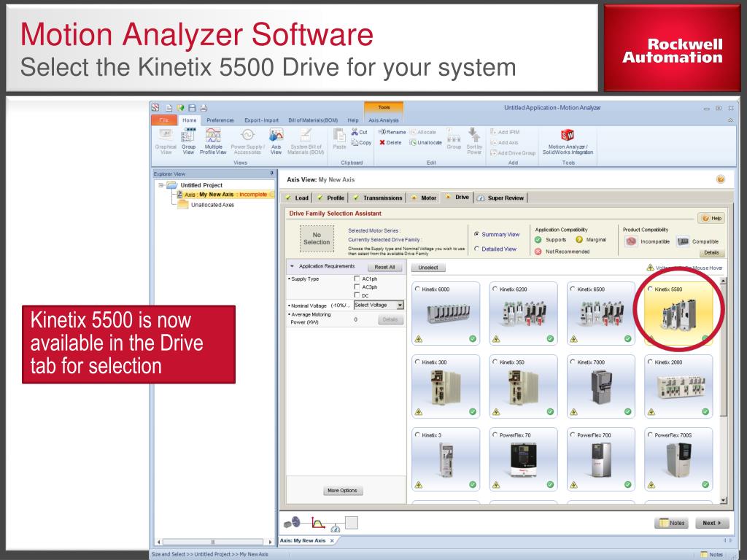747x560 pixels.
Task: Click Sort by Power icon
Action: click(x=474, y=141)
